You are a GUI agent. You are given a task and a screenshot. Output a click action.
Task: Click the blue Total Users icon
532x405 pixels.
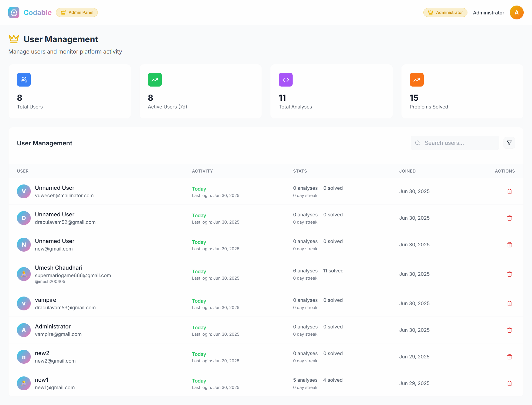point(24,80)
